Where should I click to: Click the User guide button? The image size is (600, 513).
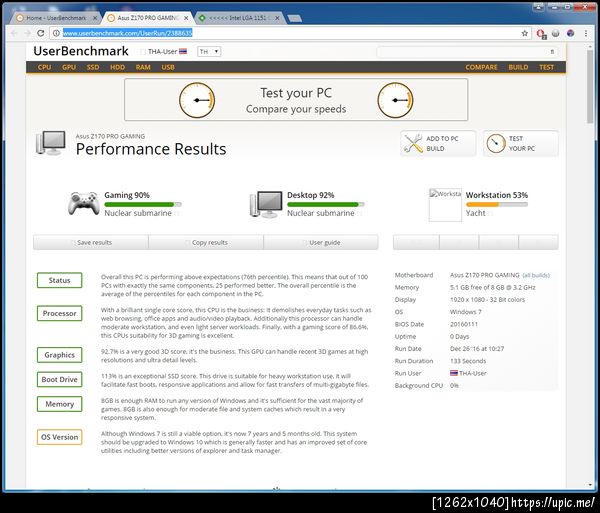point(321,243)
